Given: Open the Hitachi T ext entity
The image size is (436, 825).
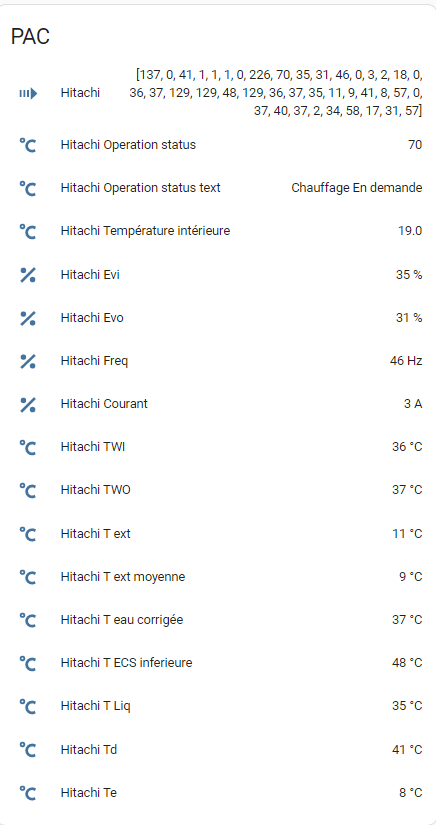Looking at the screenshot, I should click(220, 534).
